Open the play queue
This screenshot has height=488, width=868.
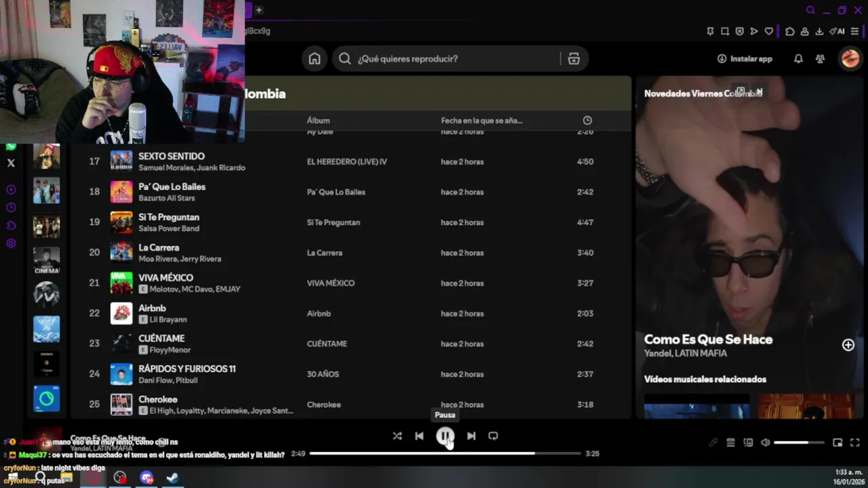click(730, 443)
